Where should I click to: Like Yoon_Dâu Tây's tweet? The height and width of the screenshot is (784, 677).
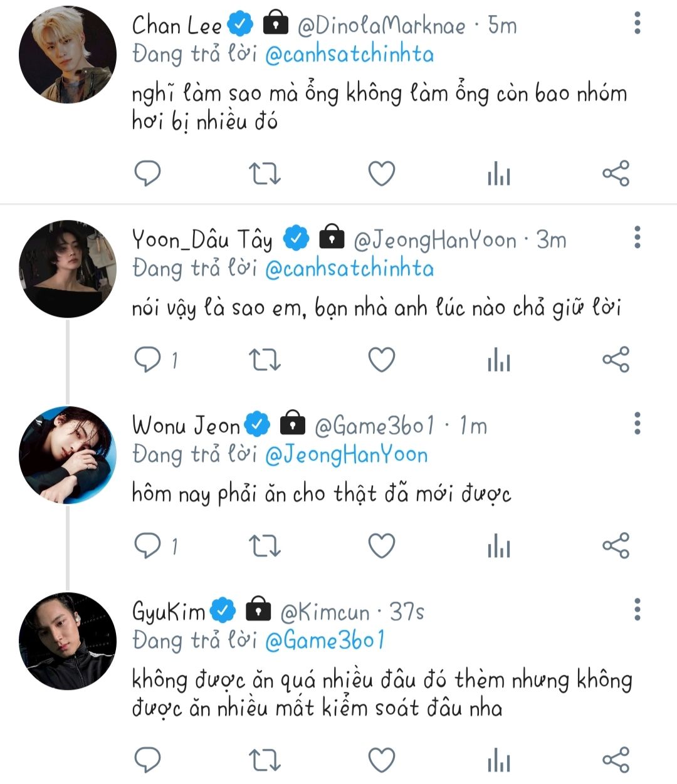click(x=381, y=360)
